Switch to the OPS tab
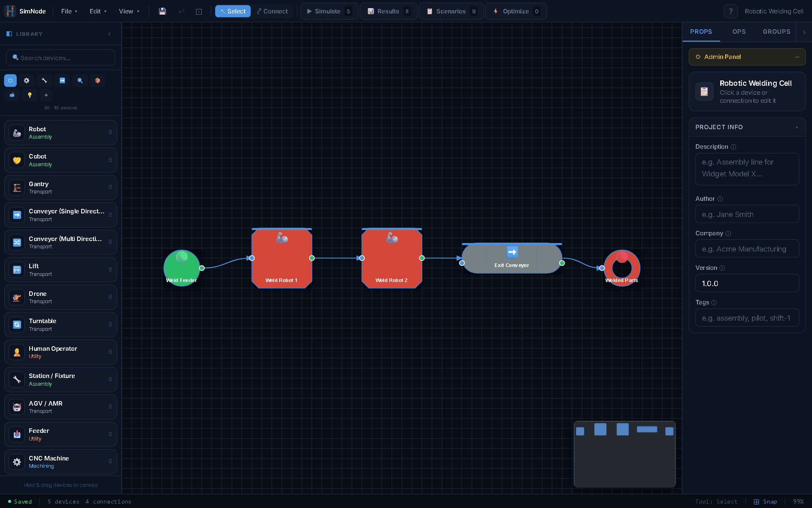This screenshot has width=812, height=508. tap(739, 32)
